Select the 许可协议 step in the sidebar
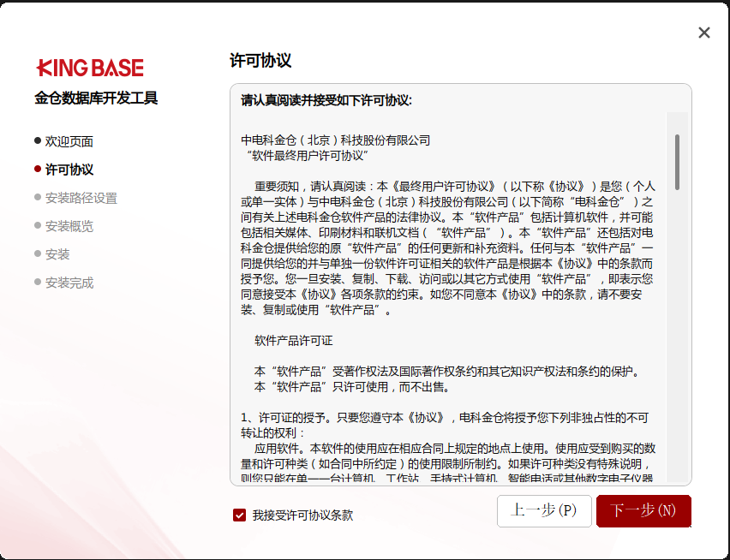This screenshot has height=560, width=730. pyautogui.click(x=69, y=170)
